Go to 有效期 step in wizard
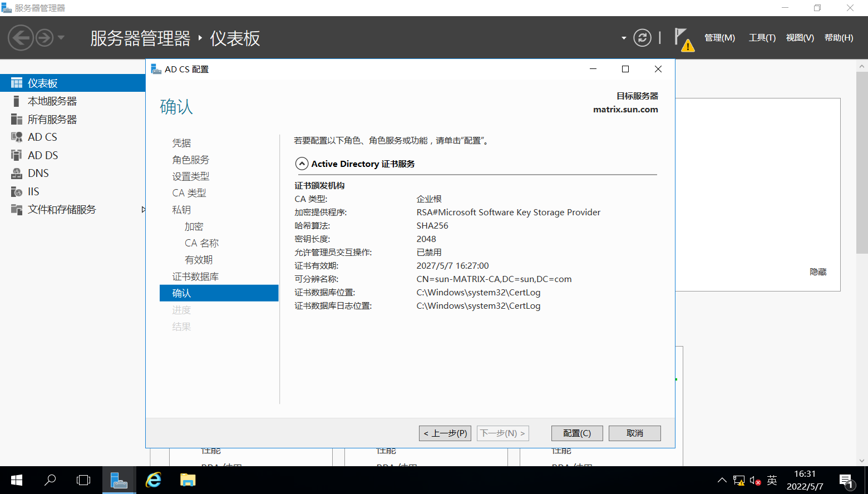 (199, 260)
